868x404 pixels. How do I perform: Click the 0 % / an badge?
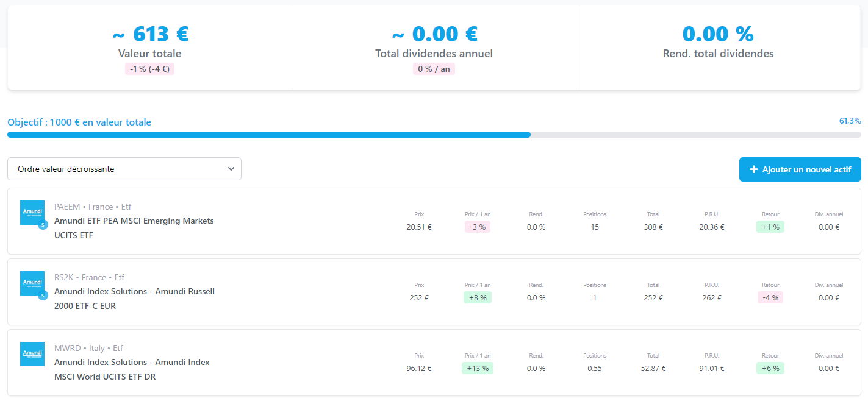(434, 69)
